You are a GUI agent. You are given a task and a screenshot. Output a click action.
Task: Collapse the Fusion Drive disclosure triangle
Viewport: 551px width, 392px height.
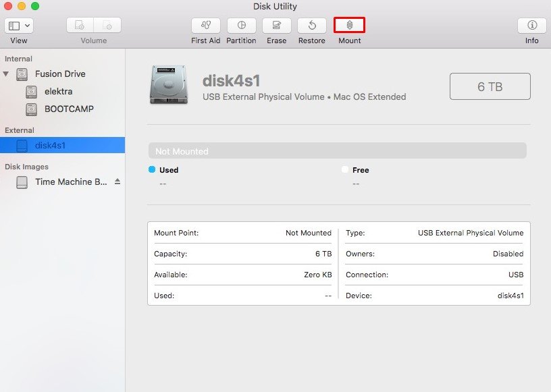point(7,74)
